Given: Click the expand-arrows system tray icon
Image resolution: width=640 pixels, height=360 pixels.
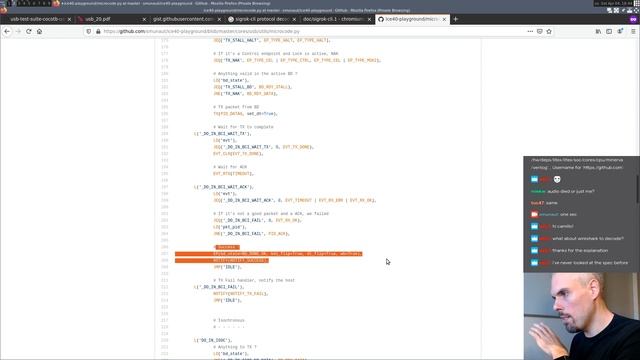Looking at the screenshot, I should coord(616,10).
